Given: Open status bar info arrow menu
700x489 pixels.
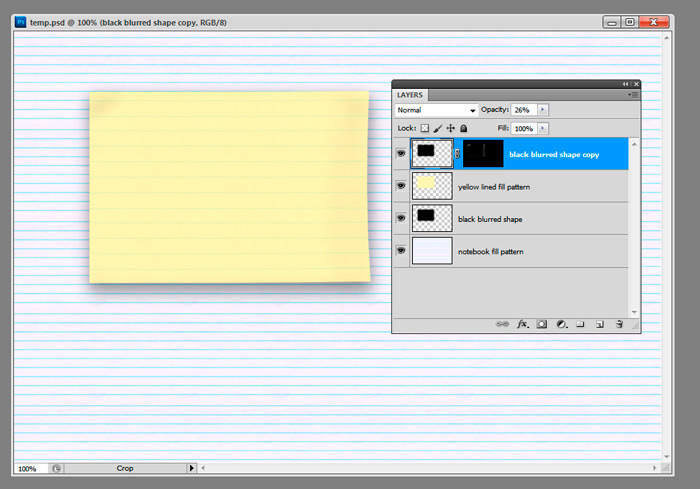Looking at the screenshot, I should pyautogui.click(x=192, y=468).
